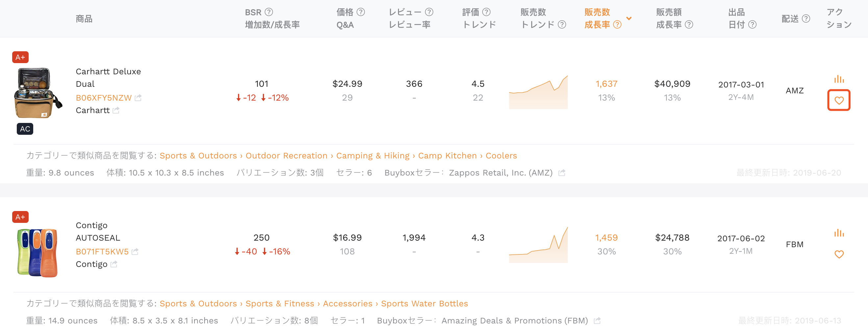Open Zappos Retail Buybox seller link icon
The height and width of the screenshot is (331, 868).
[x=561, y=173]
